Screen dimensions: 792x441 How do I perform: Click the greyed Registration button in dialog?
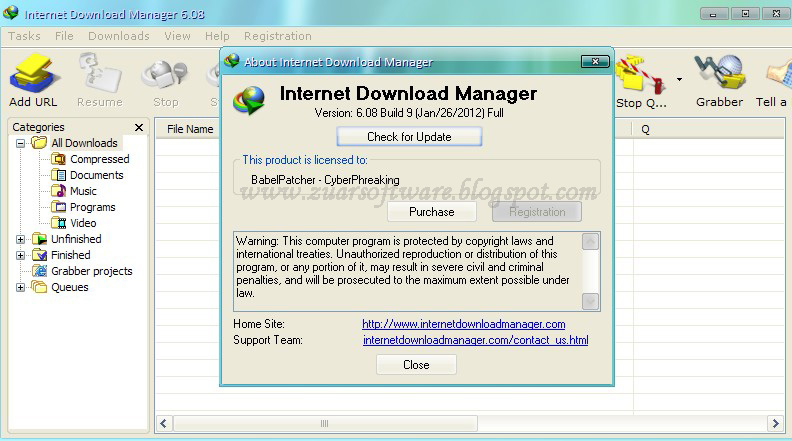[x=537, y=212]
